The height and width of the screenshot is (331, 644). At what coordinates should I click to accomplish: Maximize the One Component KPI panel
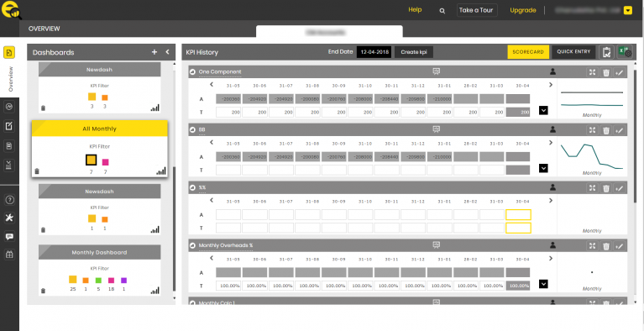tap(592, 72)
